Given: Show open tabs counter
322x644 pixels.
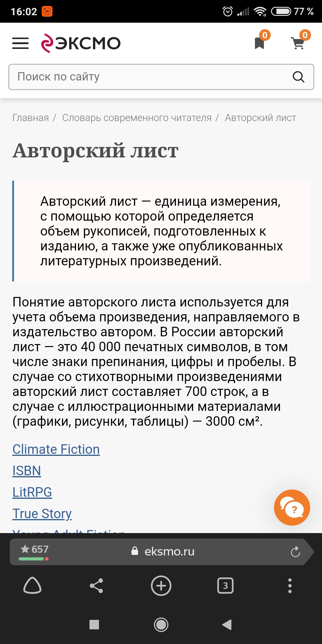Looking at the screenshot, I should coord(225,586).
